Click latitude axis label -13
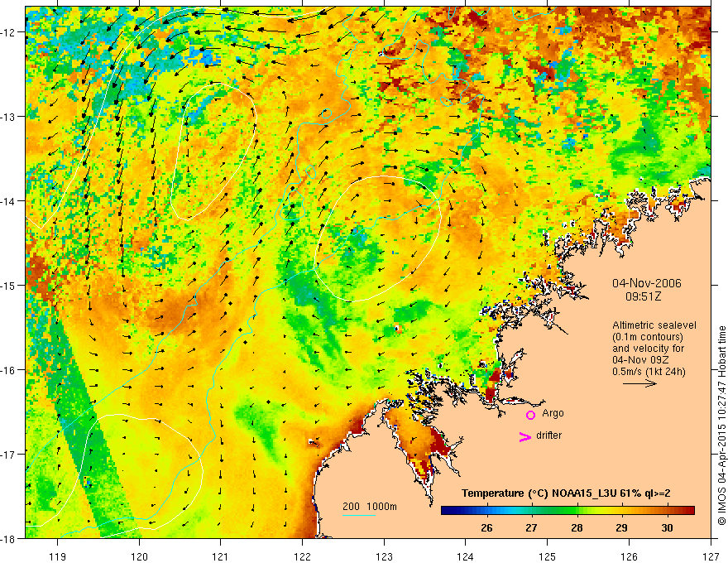Screen dimensions: 728x563 pos(9,117)
